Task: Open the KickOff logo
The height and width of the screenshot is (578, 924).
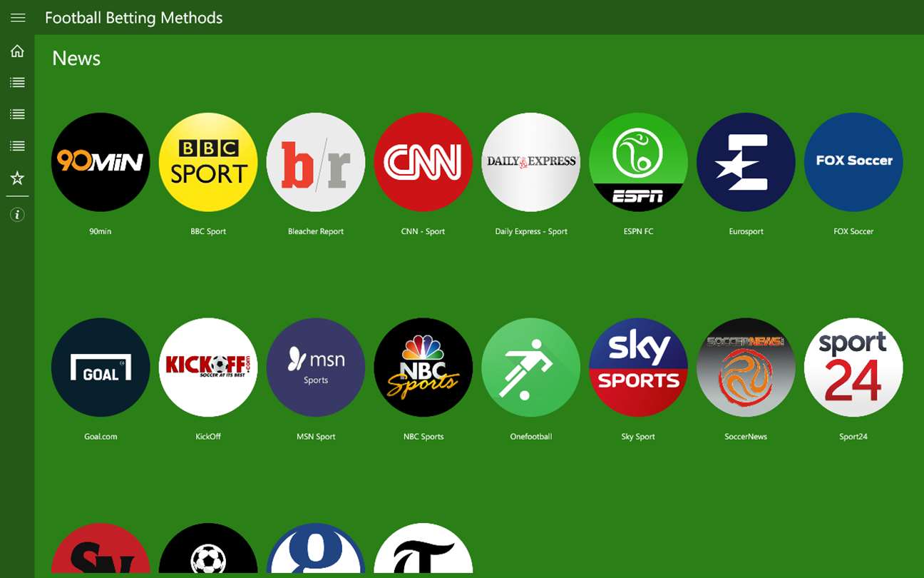Action: (x=208, y=367)
